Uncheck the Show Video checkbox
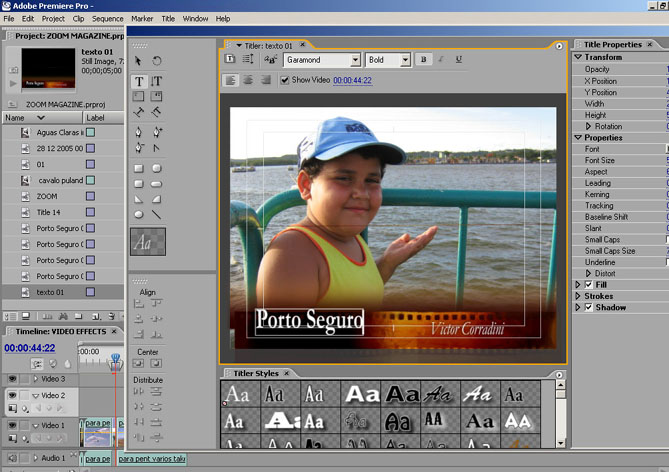Image resolution: width=669 pixels, height=472 pixels. [x=285, y=80]
